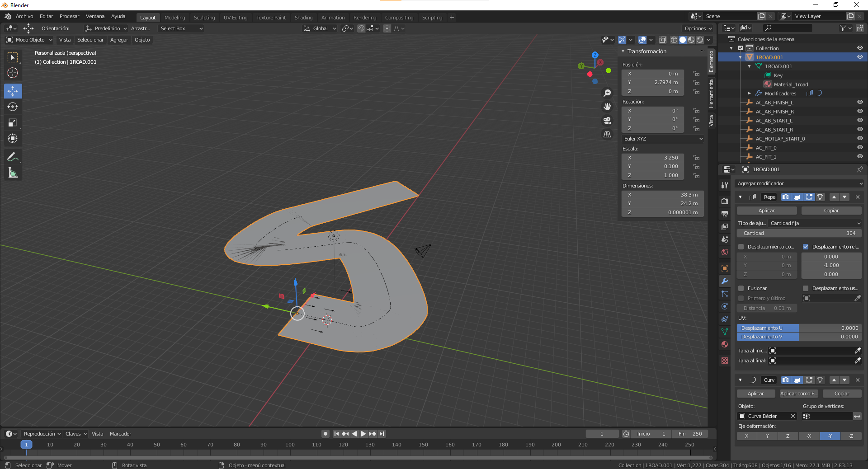Hide AC_AB_FINISH_L with eye icon
This screenshot has width=868, height=469.
pyautogui.click(x=860, y=102)
